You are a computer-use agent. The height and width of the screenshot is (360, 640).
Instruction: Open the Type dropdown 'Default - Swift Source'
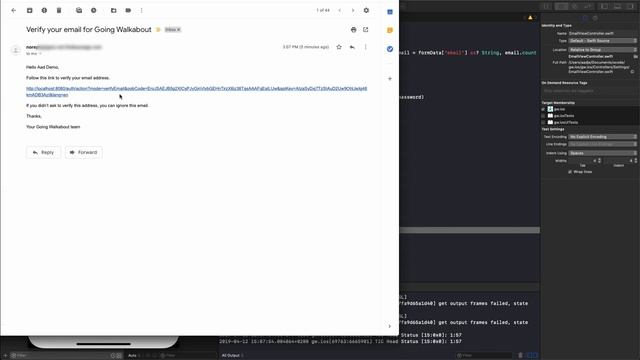click(x=602, y=41)
